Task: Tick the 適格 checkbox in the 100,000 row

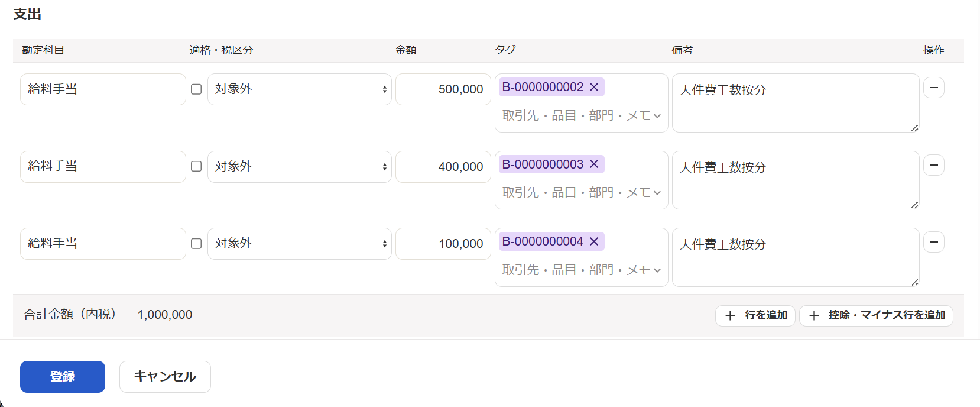Action: [x=196, y=244]
